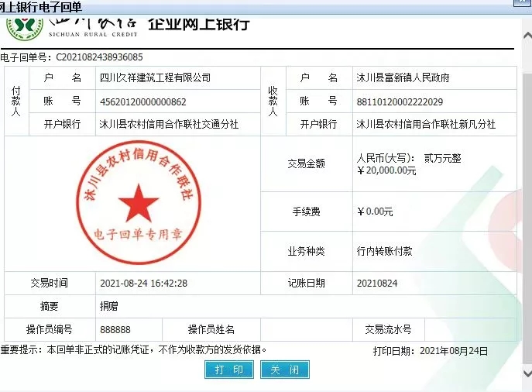Viewport: 532px width, 392px height.
Task: Click the 企业网上银行 header title
Action: coord(198,23)
